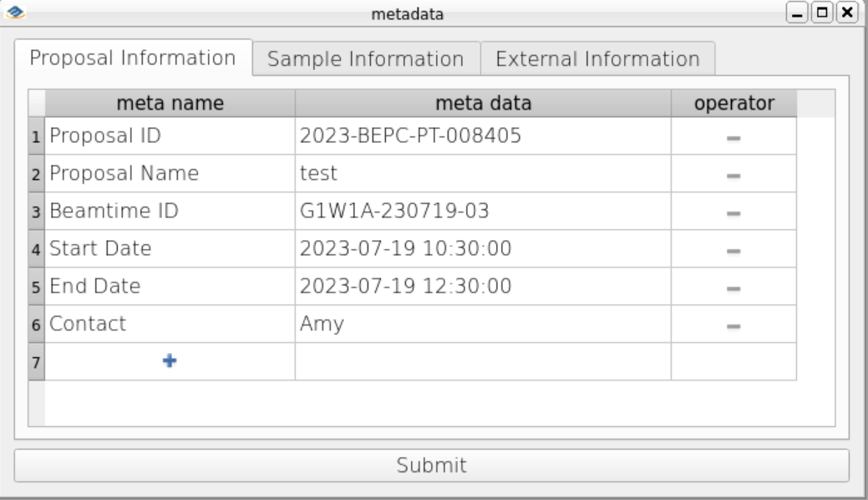Remove the Start Date entry via minus icon
868x500 pixels.
click(x=733, y=251)
